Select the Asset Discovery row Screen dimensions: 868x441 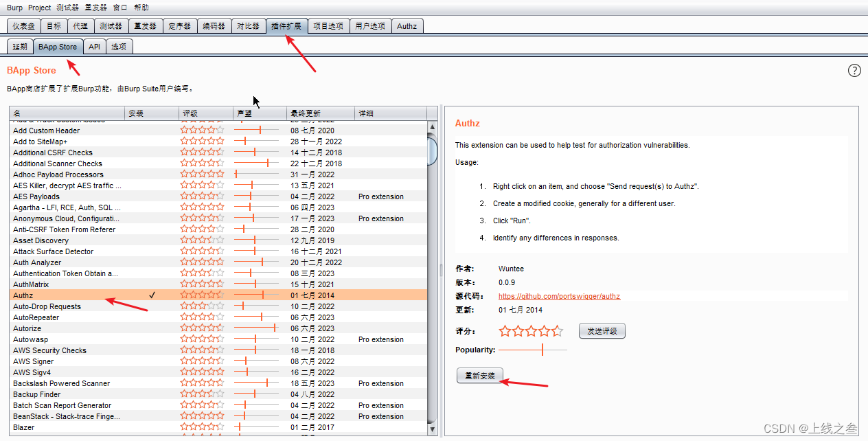(218, 240)
